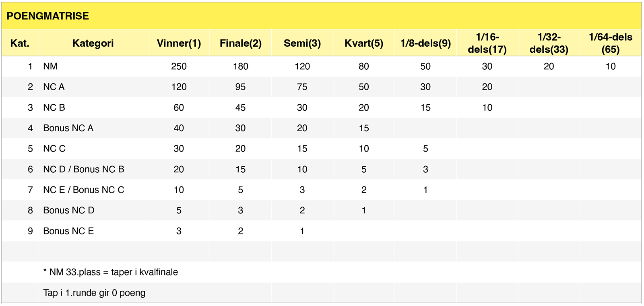Select the 1/8-dels(9) header cell
The height and width of the screenshot is (306, 644).
point(425,43)
